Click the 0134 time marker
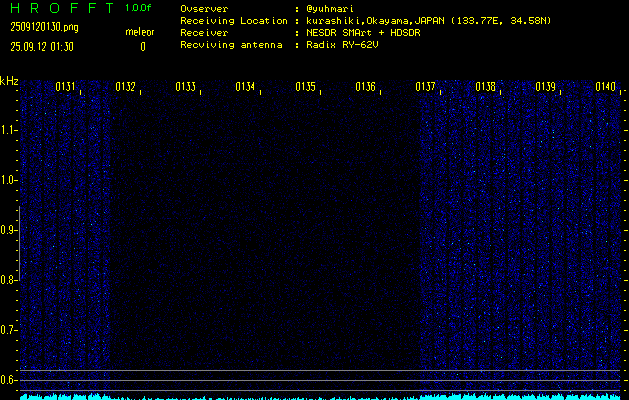 [x=245, y=87]
